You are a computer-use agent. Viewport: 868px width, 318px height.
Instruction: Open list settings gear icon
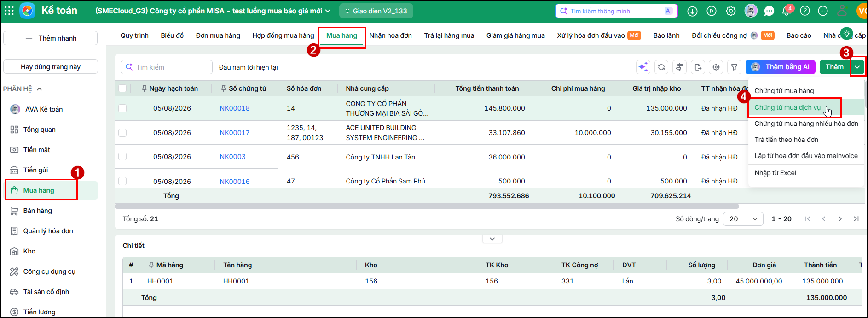716,67
